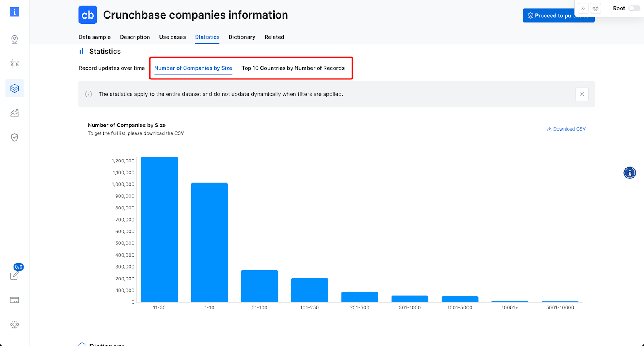Click the 1-10 bar in the chart

pyautogui.click(x=209, y=242)
